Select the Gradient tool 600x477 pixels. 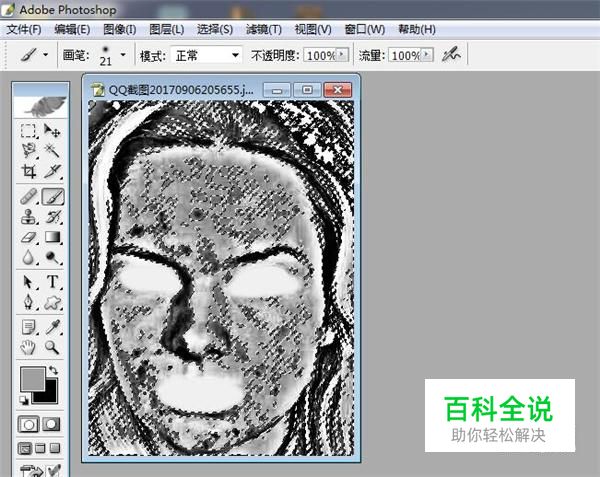coord(52,237)
